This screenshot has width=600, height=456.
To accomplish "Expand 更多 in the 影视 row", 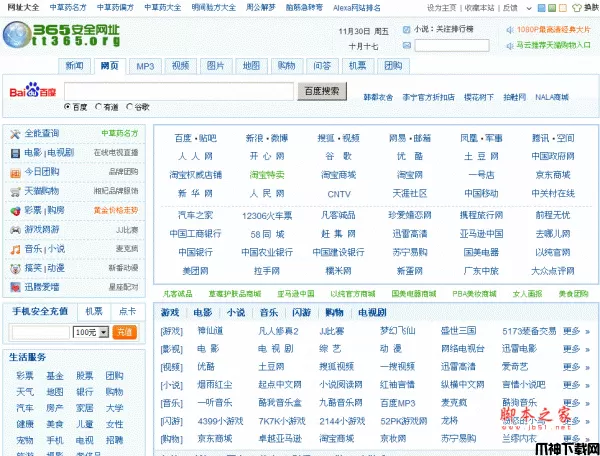I will [576, 349].
